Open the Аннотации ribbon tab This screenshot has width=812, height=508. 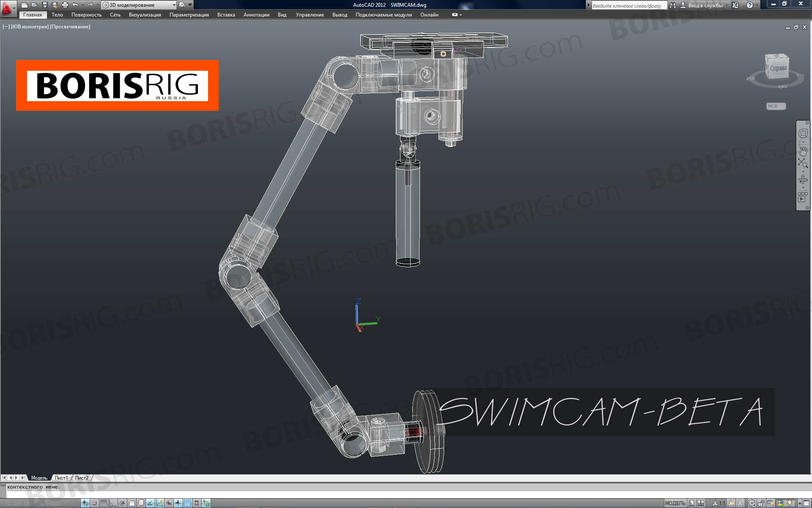(x=256, y=15)
